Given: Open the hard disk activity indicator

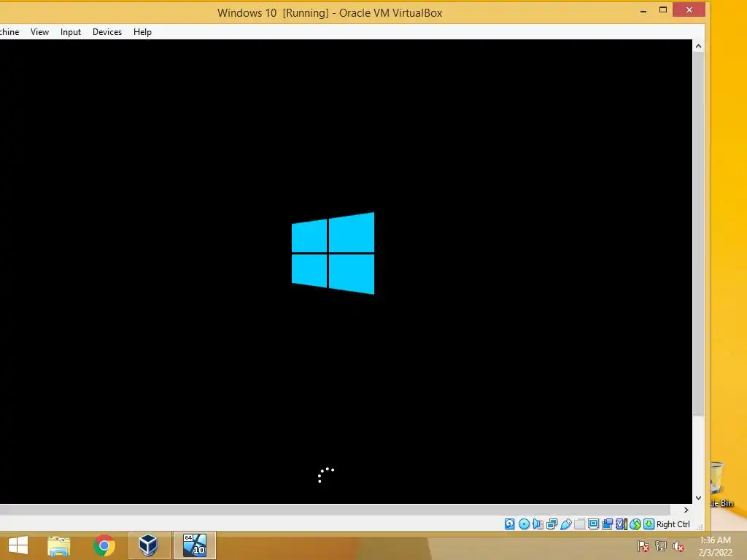Looking at the screenshot, I should 510,524.
